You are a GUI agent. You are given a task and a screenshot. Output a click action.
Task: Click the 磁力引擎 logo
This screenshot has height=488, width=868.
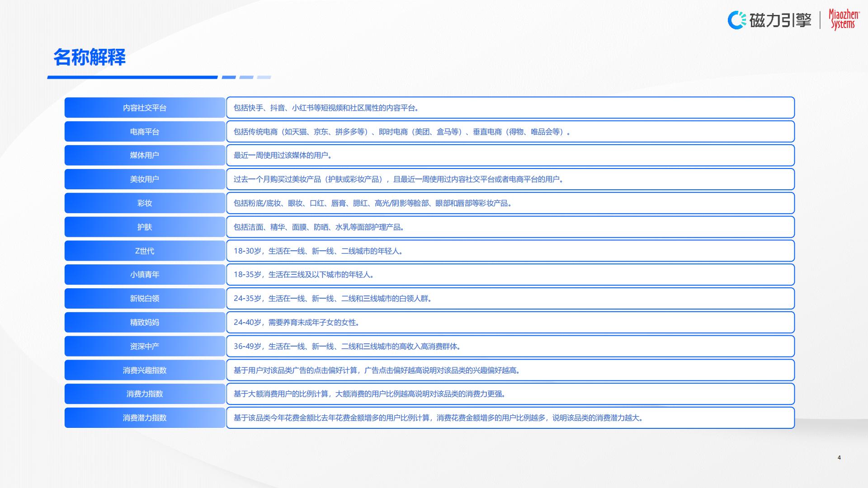769,20
